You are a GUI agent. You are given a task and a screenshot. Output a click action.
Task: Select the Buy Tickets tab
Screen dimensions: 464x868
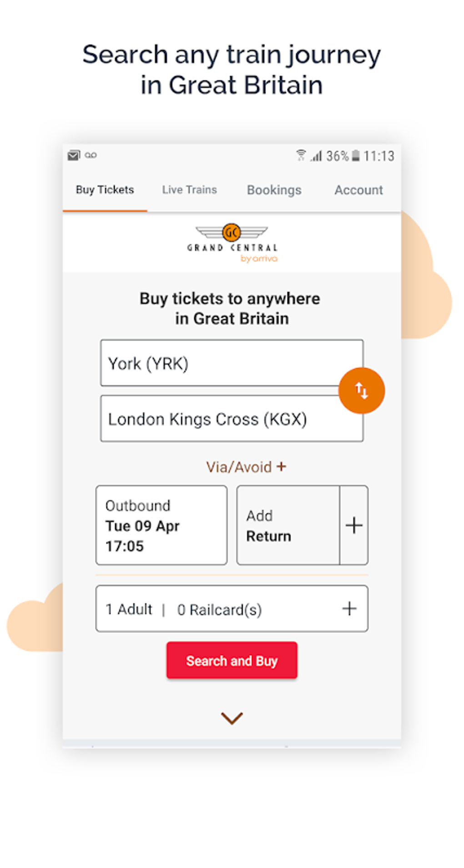pos(105,190)
